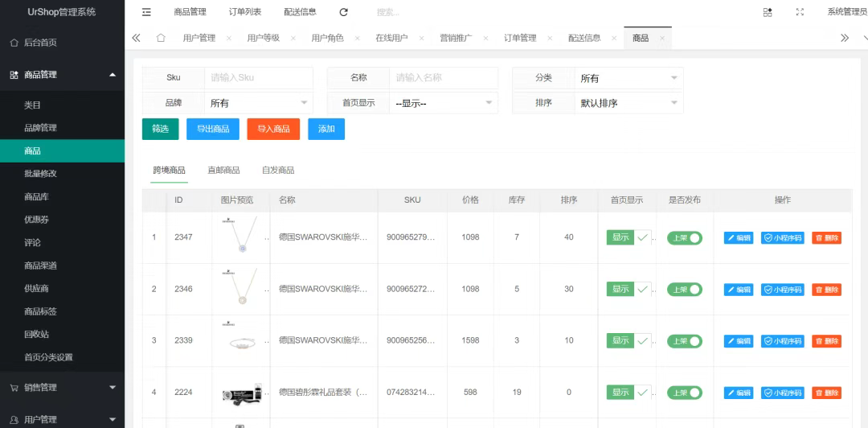Click the Sku input field
868x428 pixels.
[x=258, y=78]
